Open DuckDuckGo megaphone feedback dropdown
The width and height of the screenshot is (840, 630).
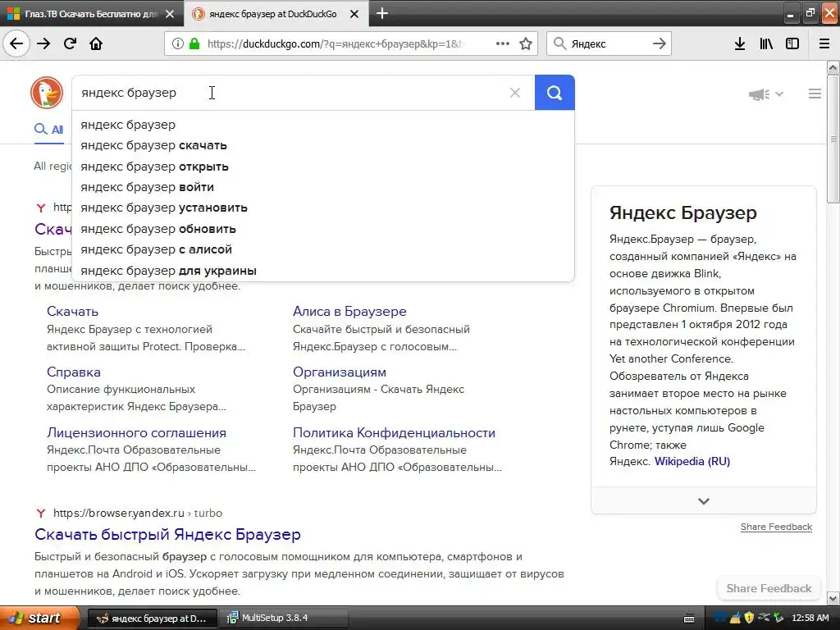(x=765, y=94)
